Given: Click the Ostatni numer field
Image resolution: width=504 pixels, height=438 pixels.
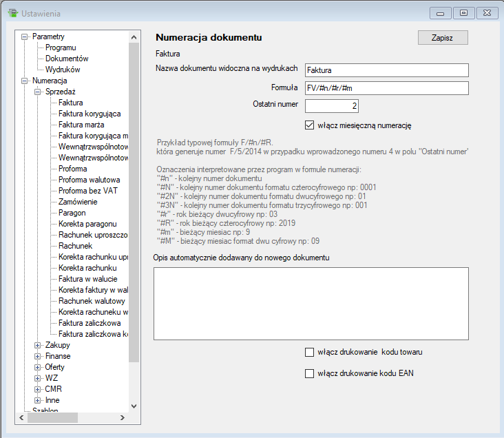Looking at the screenshot, I should pos(331,106).
